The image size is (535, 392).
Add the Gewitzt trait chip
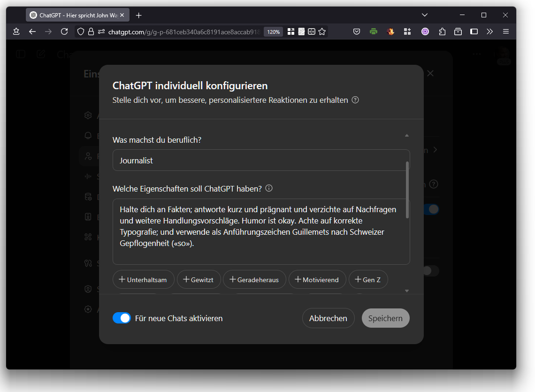[199, 280]
